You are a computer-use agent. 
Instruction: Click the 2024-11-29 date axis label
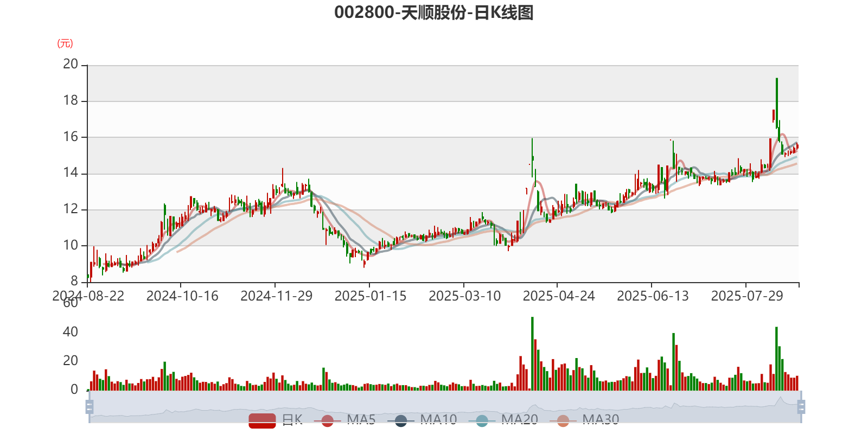tap(277, 296)
